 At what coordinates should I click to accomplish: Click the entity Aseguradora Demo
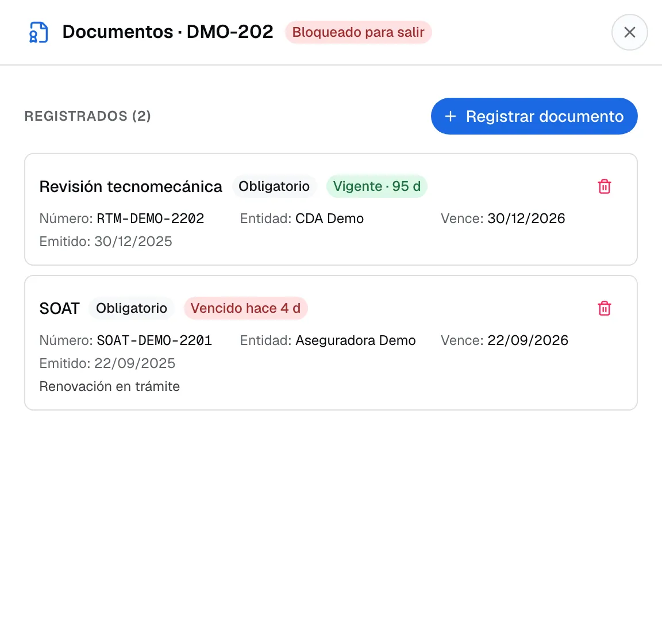click(x=356, y=340)
